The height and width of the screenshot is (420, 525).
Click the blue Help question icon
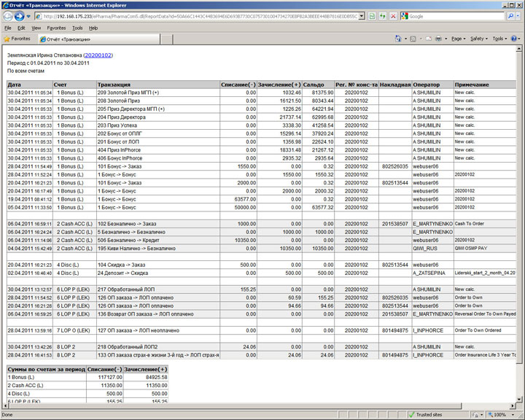click(x=513, y=39)
